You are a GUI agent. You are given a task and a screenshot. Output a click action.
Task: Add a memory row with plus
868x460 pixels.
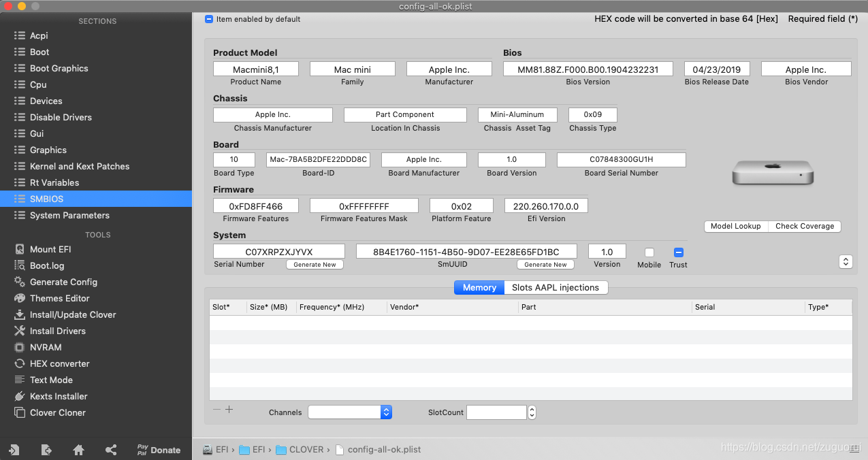229,410
